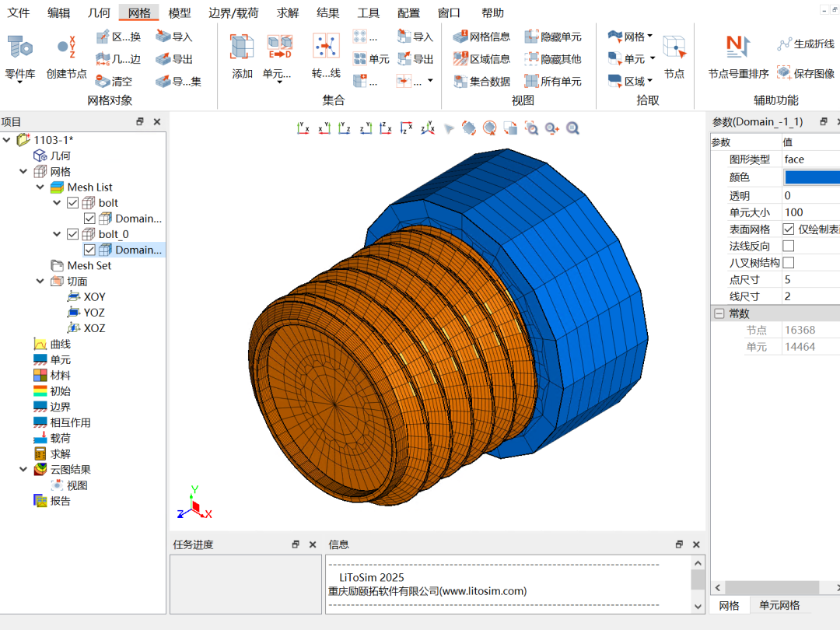This screenshot has height=630, width=840.
Task: Toggle the Domain checkbox under bolt
Action: tap(89, 219)
